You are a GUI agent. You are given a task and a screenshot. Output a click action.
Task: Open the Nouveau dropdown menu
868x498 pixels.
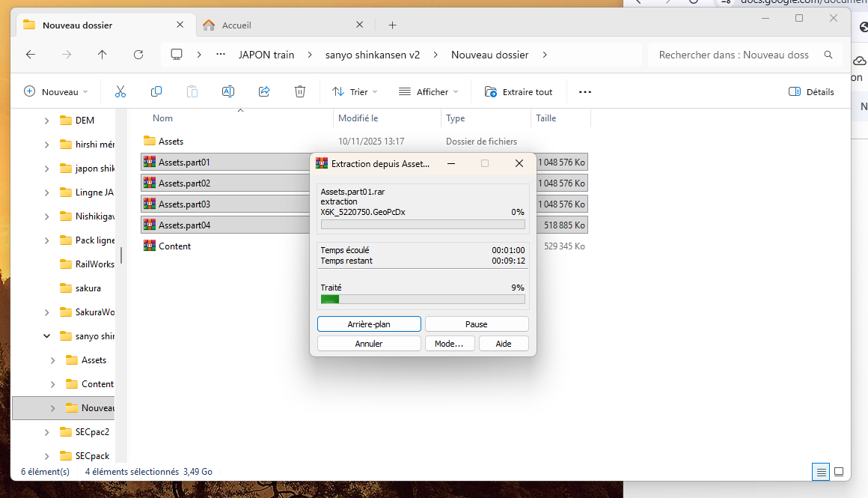[56, 92]
